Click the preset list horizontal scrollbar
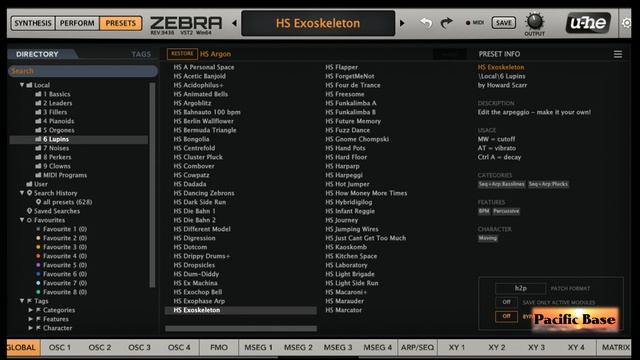The width and height of the screenshot is (640, 360). [241, 328]
